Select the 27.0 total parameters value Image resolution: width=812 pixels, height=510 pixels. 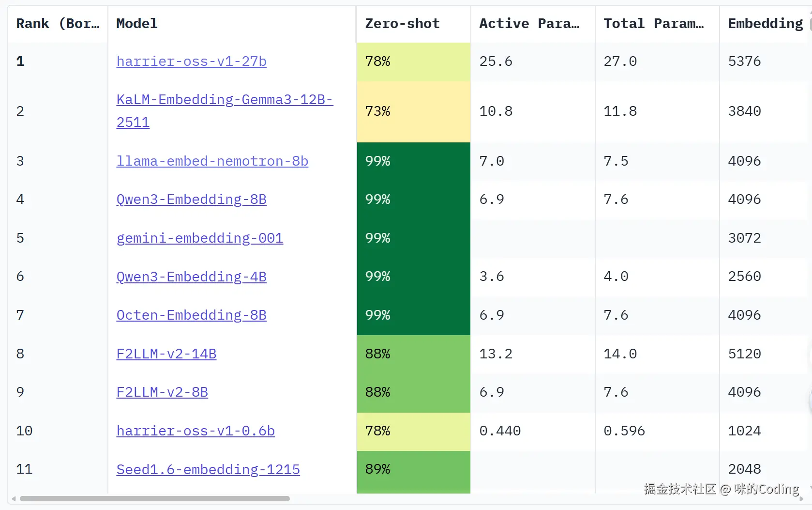tap(620, 62)
